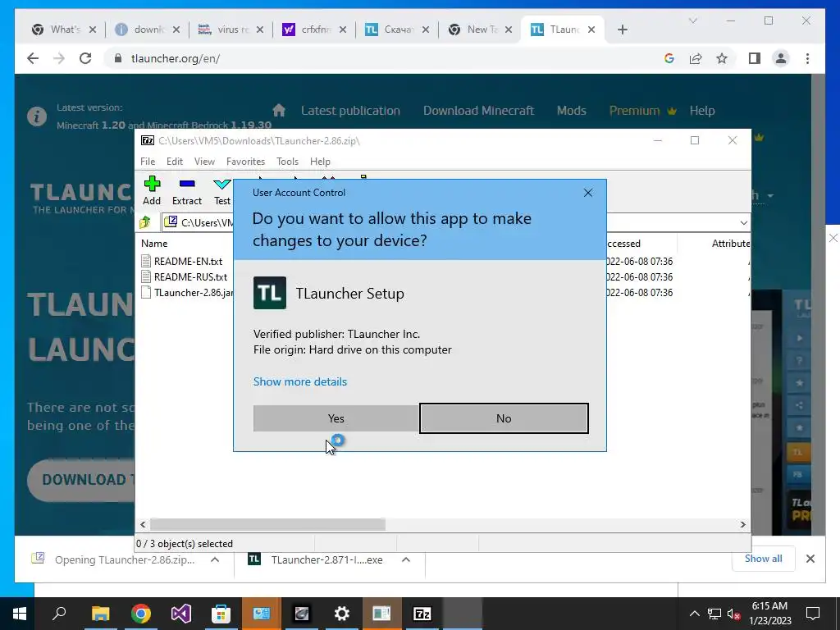Select README-EN.txt in 7-Zip list

188,262
